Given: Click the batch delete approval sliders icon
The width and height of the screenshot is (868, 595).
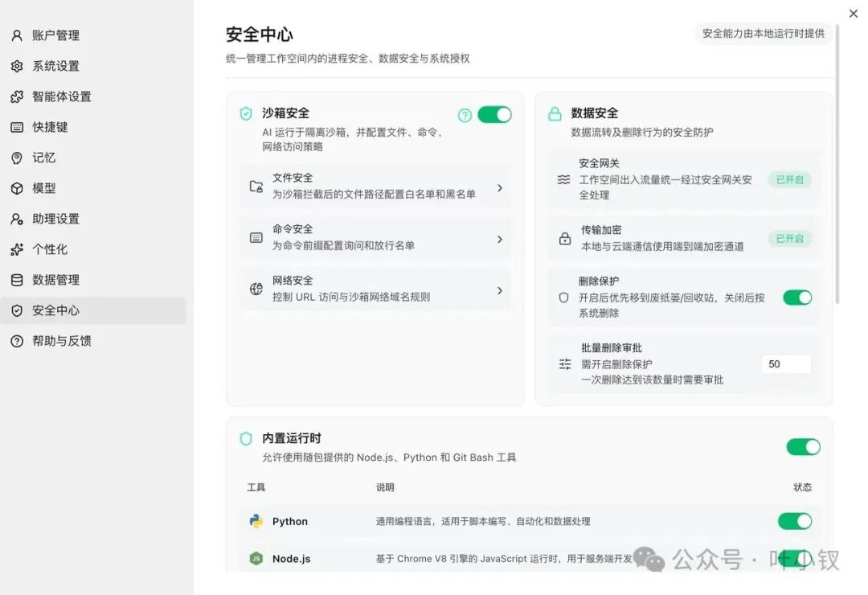Looking at the screenshot, I should [x=565, y=364].
